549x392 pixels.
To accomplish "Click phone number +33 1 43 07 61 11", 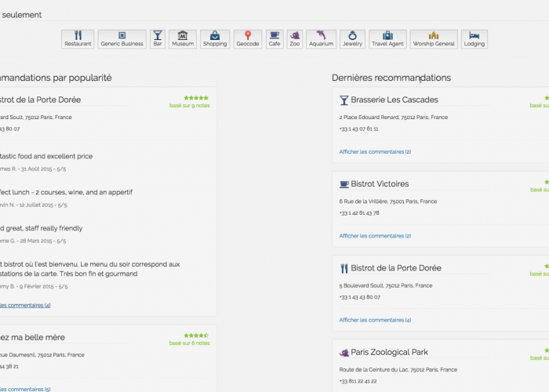I will coord(358,129).
